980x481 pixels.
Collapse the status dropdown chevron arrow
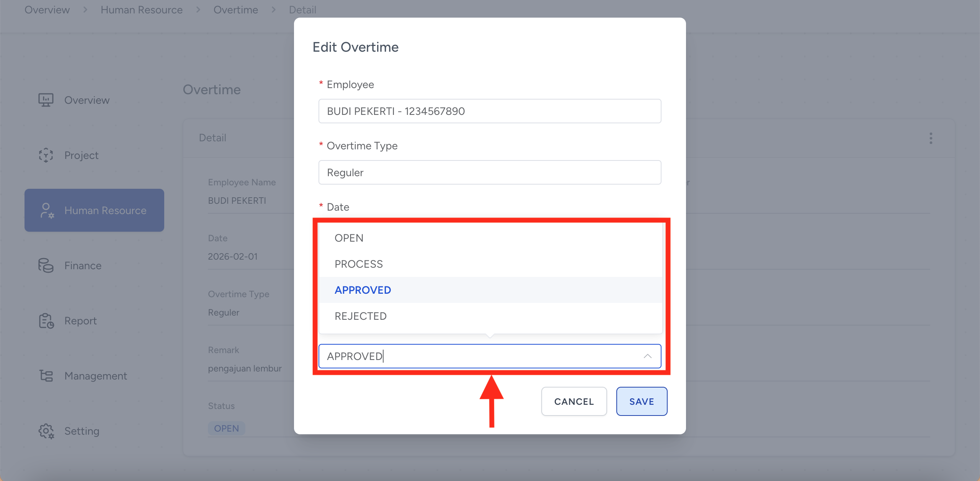(x=647, y=356)
